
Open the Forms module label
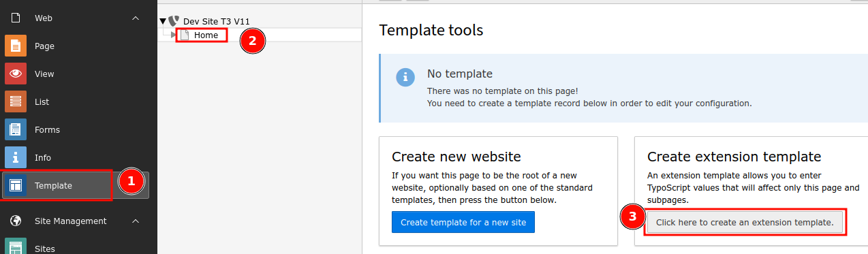coord(47,129)
